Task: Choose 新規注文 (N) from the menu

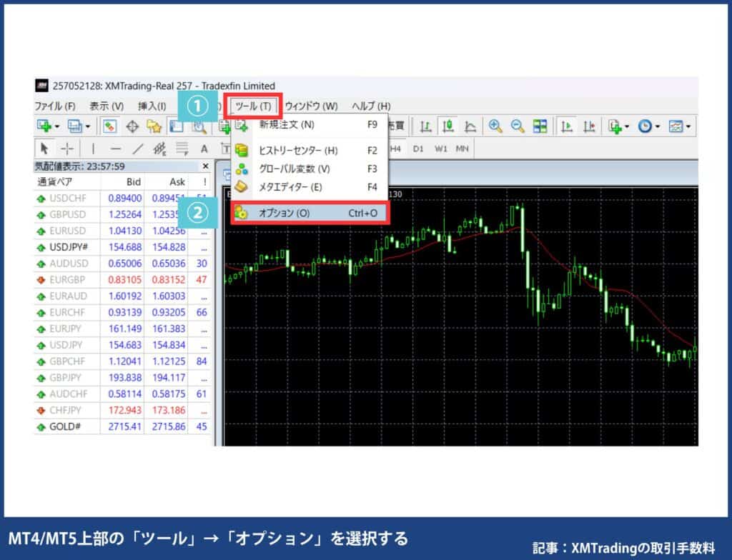Action: 310,124
